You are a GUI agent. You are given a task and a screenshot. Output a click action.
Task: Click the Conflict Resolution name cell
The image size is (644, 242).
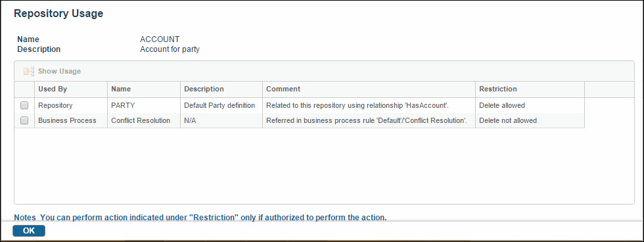[x=144, y=120]
